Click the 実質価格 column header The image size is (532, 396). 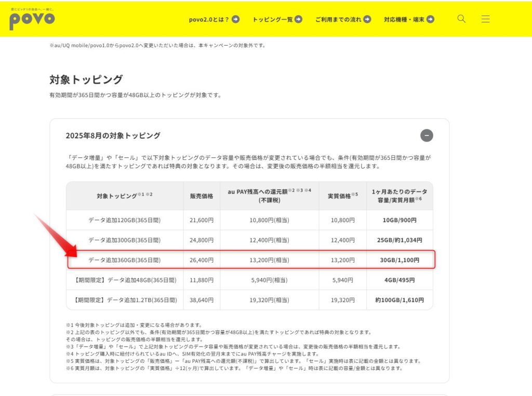(343, 196)
